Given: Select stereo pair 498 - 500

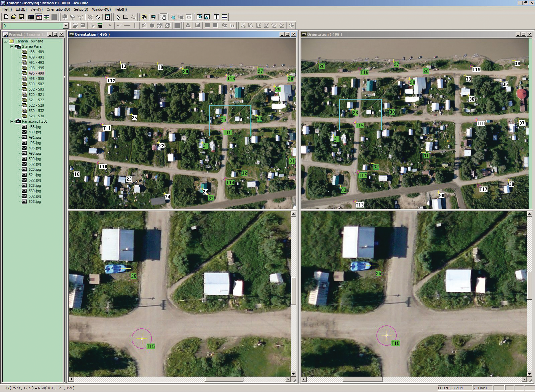Looking at the screenshot, I should 36,79.
